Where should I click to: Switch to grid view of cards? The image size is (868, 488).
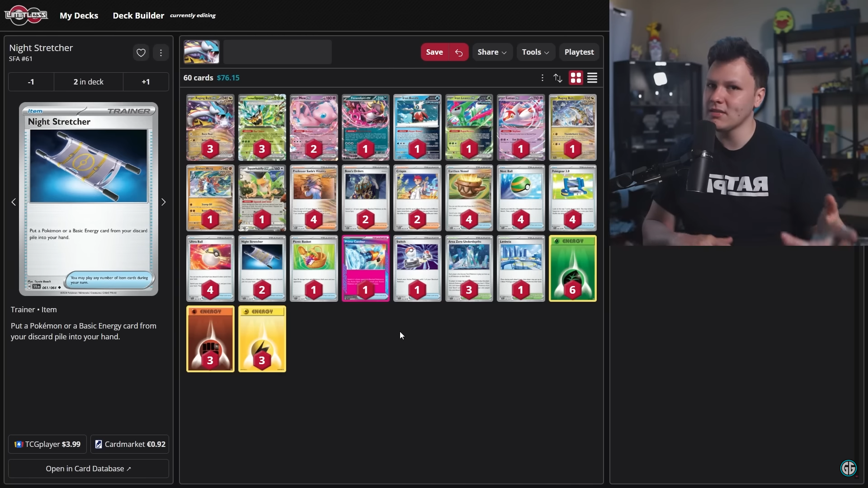pyautogui.click(x=576, y=78)
